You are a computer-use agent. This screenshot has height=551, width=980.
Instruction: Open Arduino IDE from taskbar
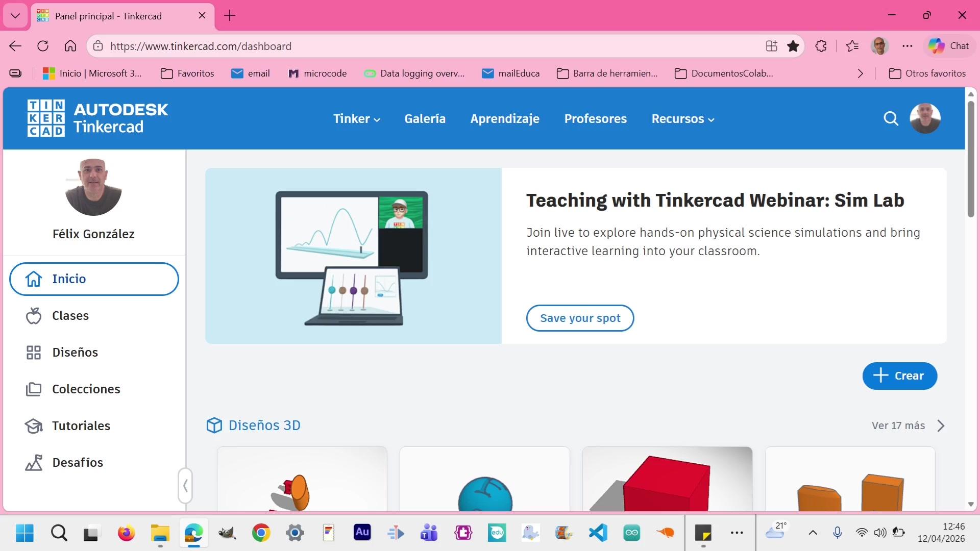pos(631,533)
